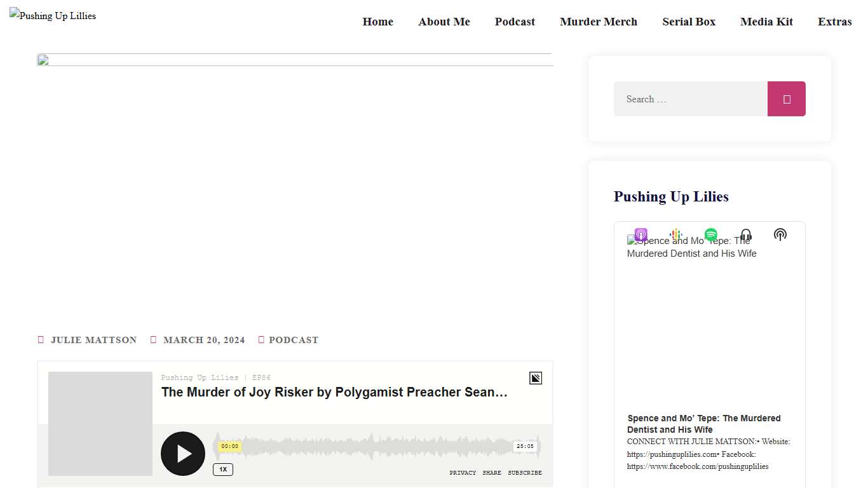Open the PODCAST category link
Screen dimensions: 868x488
[x=293, y=339]
